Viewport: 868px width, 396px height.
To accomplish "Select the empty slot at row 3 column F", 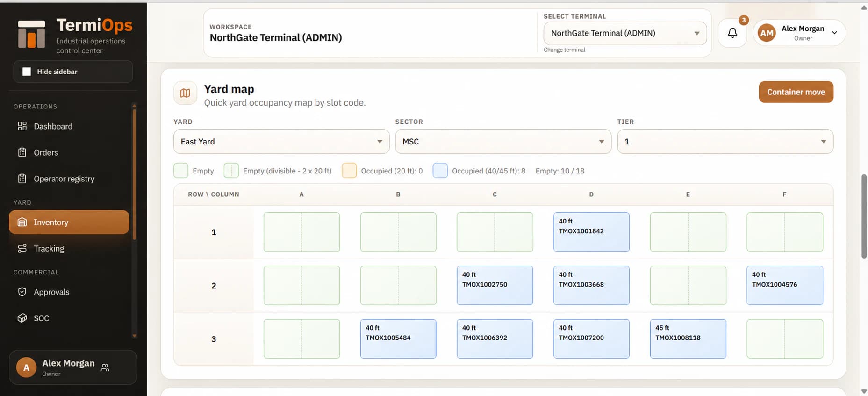I will point(785,338).
